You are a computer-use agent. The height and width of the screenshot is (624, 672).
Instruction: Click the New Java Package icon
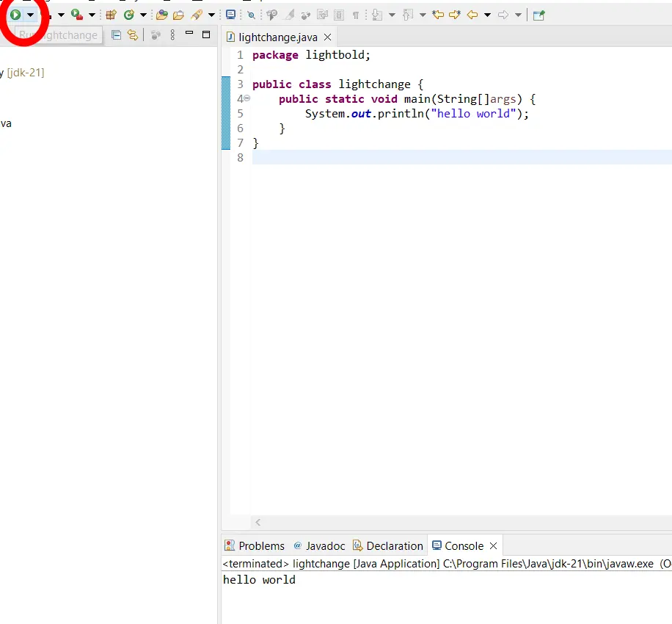(x=111, y=15)
